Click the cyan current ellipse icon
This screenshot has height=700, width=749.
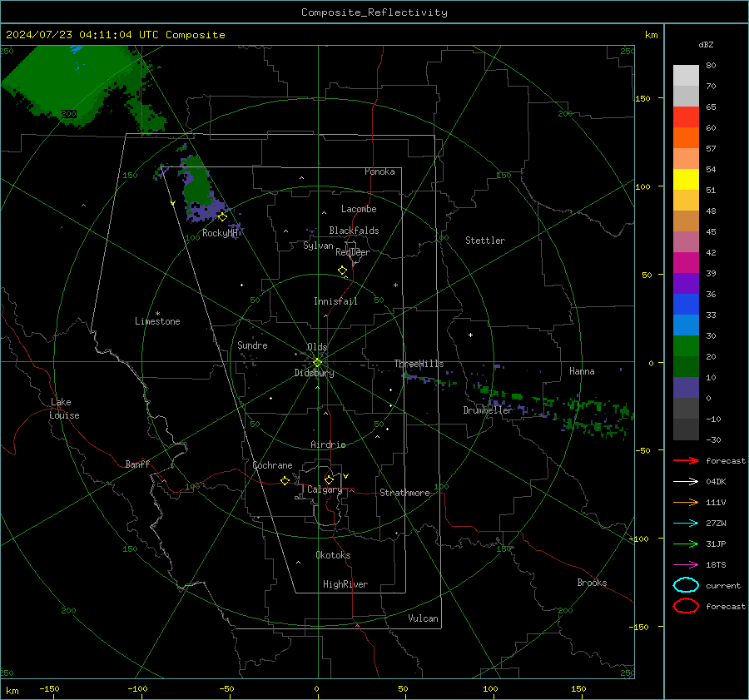pyautogui.click(x=686, y=585)
